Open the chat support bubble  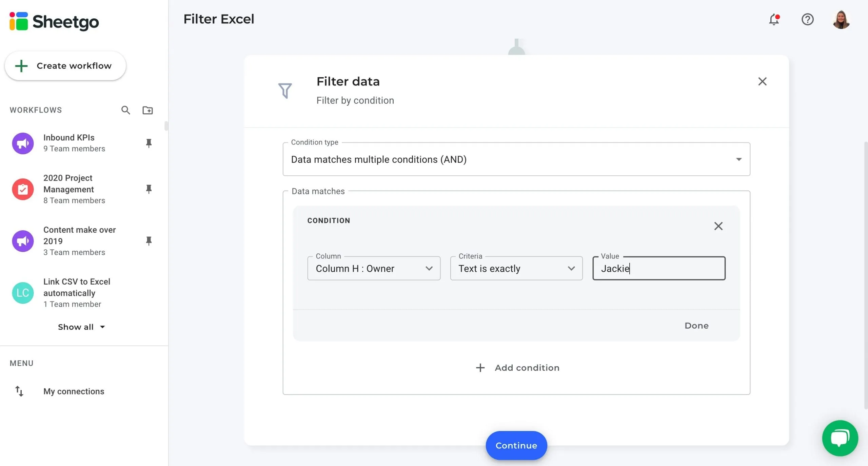[x=840, y=438]
